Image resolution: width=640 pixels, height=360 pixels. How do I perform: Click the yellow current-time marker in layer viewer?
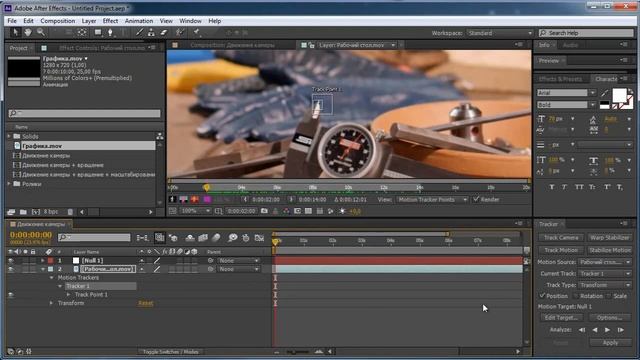click(207, 187)
